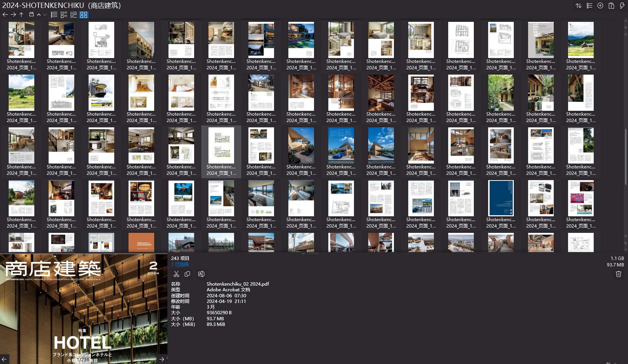Click the navigate up parent folder arrow
This screenshot has width=628, height=364.
(x=21, y=15)
